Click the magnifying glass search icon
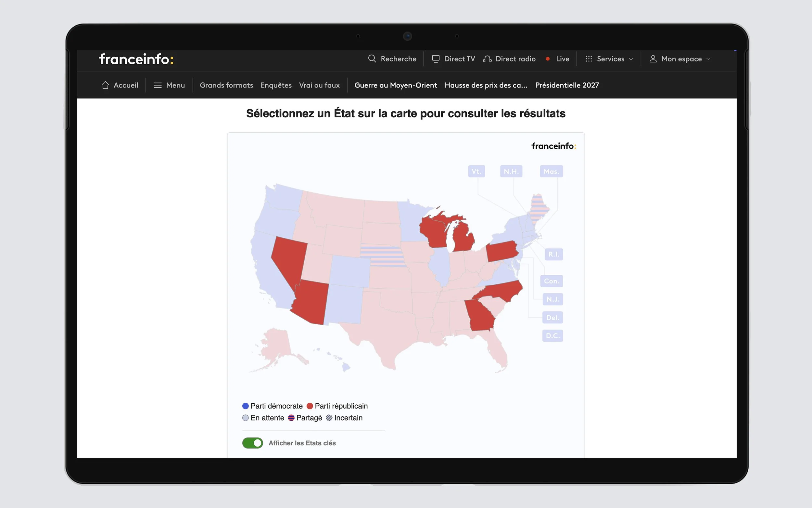The width and height of the screenshot is (812, 508). point(372,59)
